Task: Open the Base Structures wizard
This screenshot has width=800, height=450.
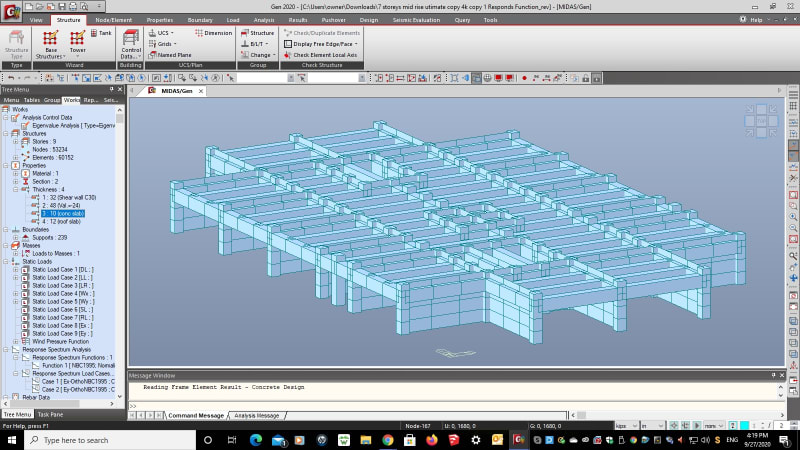Action: 51,44
